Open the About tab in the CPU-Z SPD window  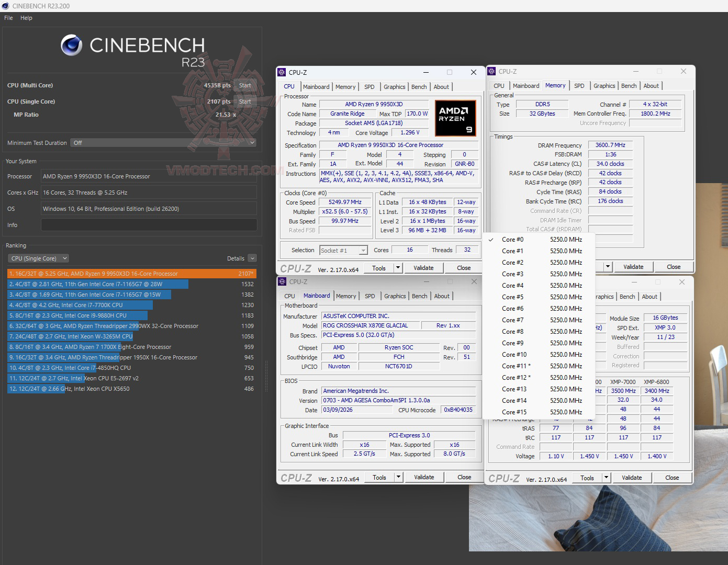[x=649, y=297]
